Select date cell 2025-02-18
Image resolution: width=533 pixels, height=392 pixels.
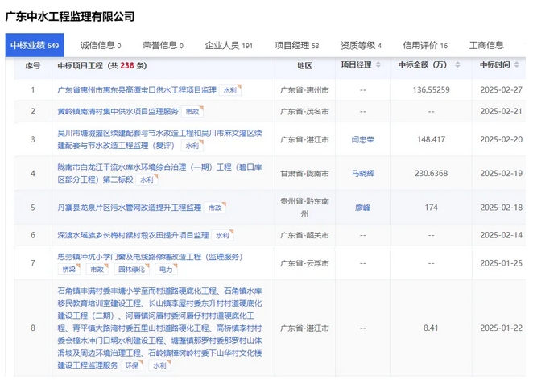tap(501, 208)
